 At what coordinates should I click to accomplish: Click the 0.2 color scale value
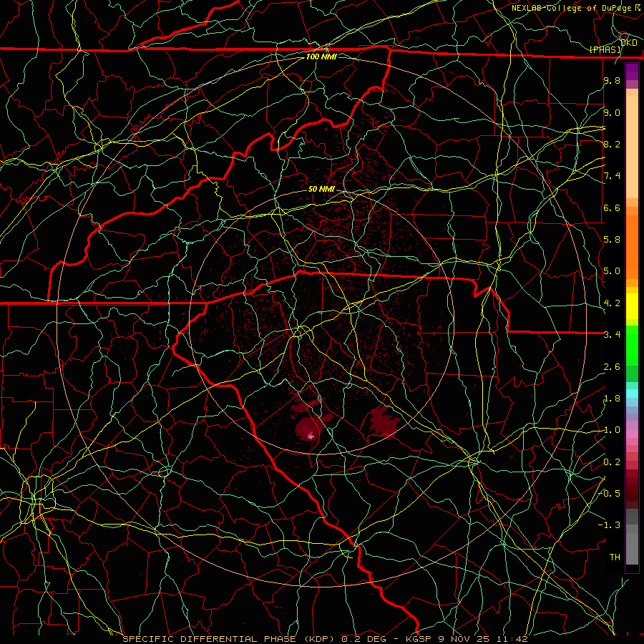[612, 462]
